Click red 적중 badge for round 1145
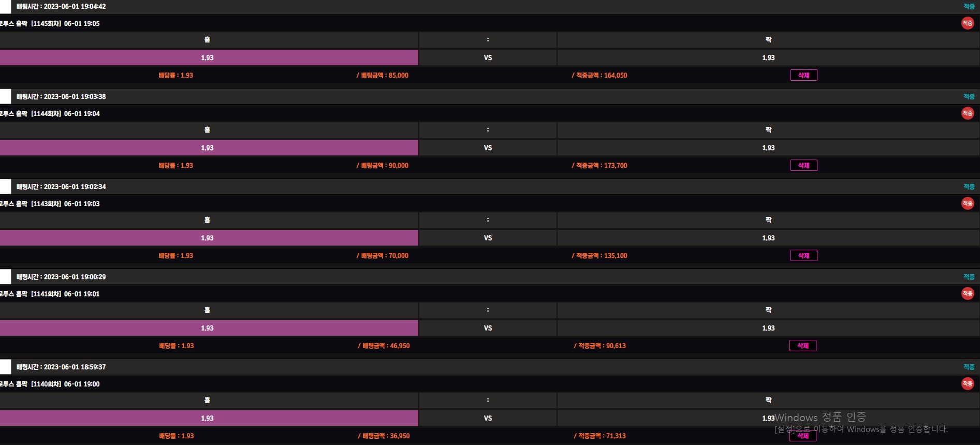980x445 pixels. coord(967,23)
